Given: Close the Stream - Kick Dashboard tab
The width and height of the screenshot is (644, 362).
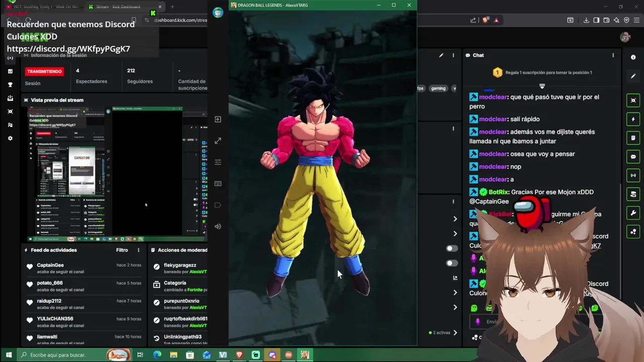Looking at the screenshot, I should pos(160,7).
